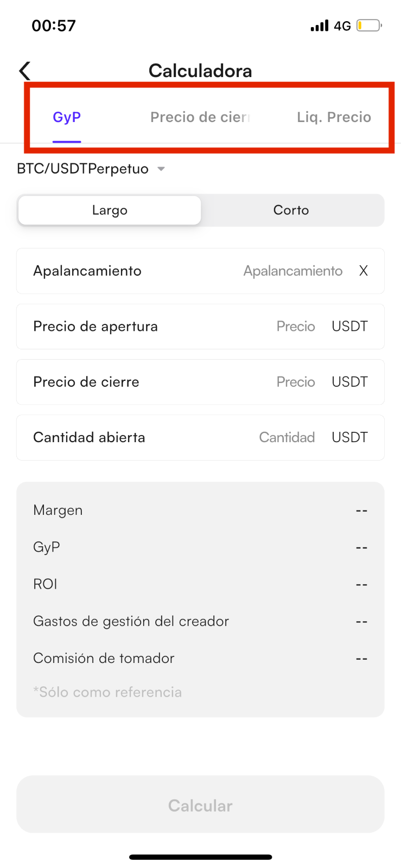Open the Precio de cierre tab
The height and width of the screenshot is (868, 401).
point(200,117)
